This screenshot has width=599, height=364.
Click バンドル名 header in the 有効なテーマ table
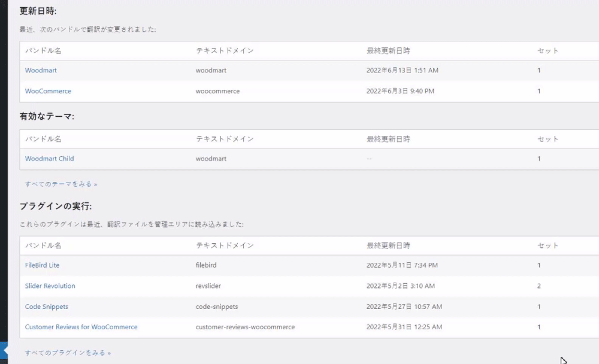(x=43, y=139)
